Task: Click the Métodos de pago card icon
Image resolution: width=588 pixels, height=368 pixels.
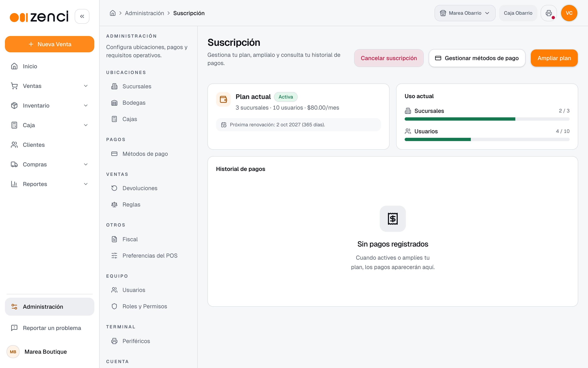Action: click(115, 154)
